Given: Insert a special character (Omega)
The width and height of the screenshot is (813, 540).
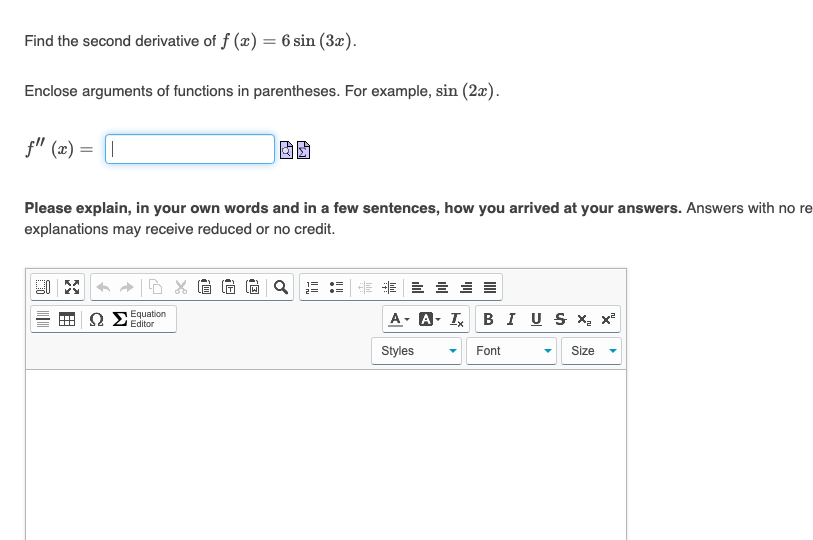Looking at the screenshot, I should point(96,319).
